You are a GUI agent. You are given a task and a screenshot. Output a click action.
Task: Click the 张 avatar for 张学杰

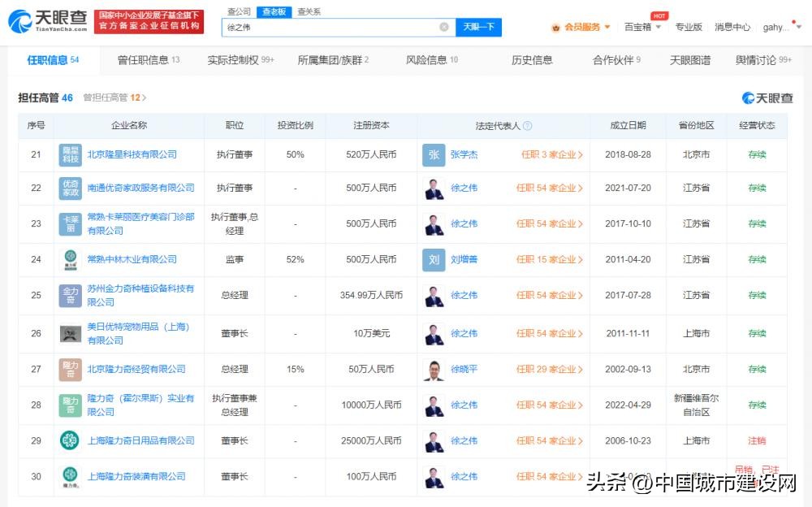coord(434,154)
